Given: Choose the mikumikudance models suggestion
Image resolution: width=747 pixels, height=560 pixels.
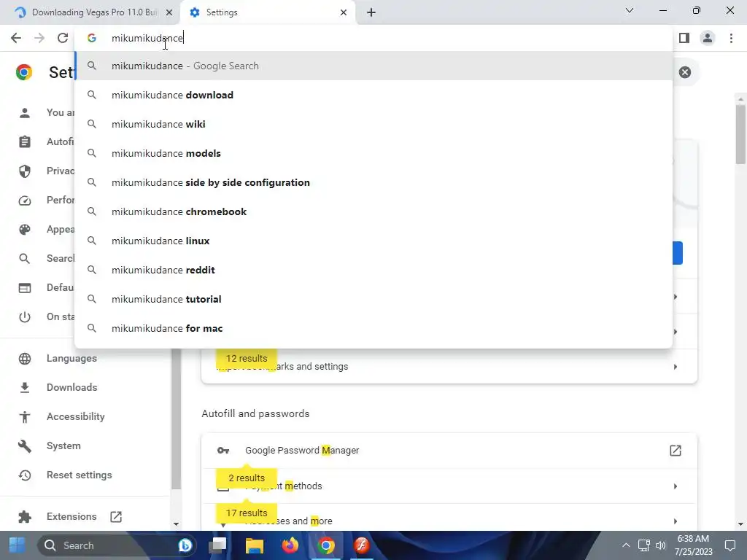Looking at the screenshot, I should click(373, 153).
